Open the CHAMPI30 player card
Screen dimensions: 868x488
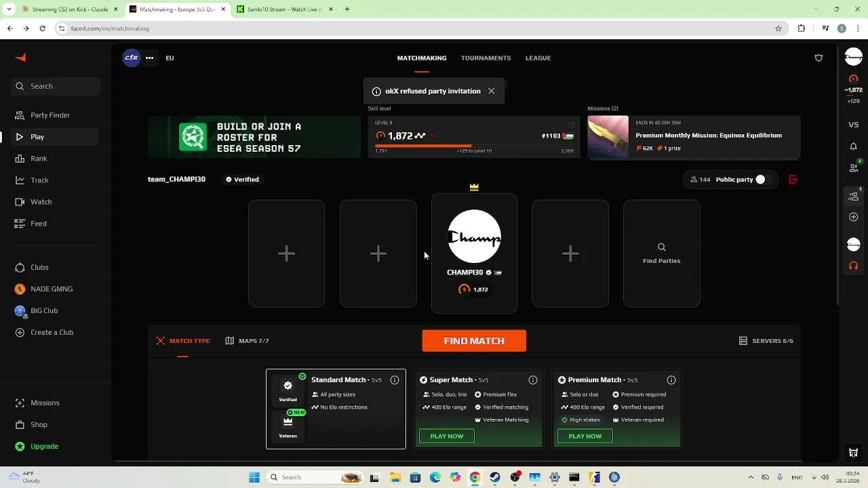tap(474, 253)
